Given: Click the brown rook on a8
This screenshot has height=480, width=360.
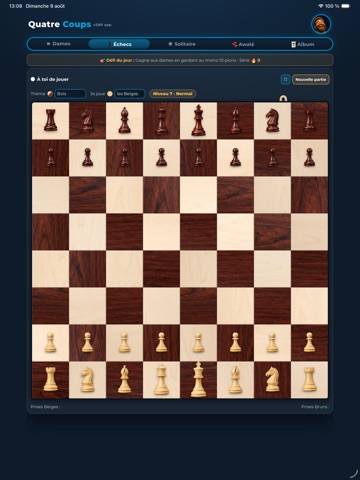Looking at the screenshot, I should click(x=50, y=121).
